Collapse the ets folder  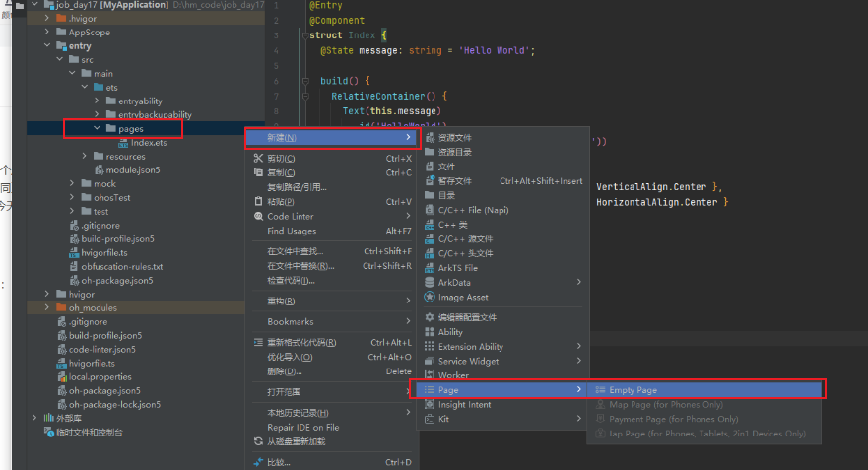[85, 87]
